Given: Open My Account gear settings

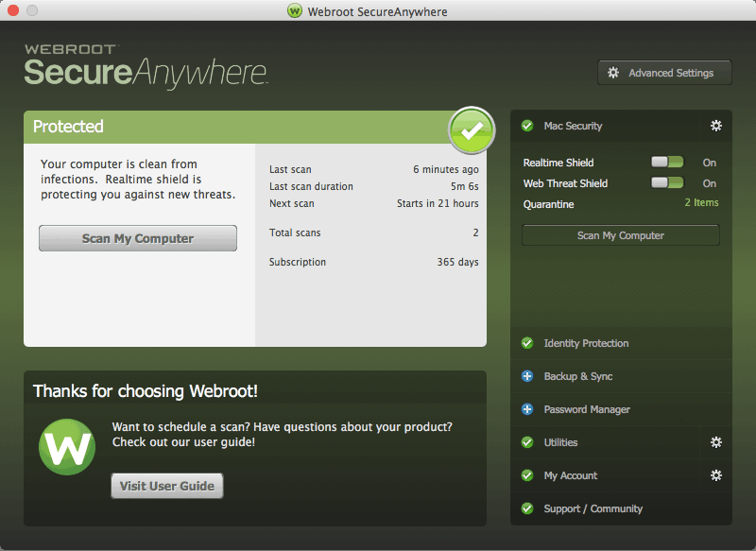Looking at the screenshot, I should (x=715, y=475).
